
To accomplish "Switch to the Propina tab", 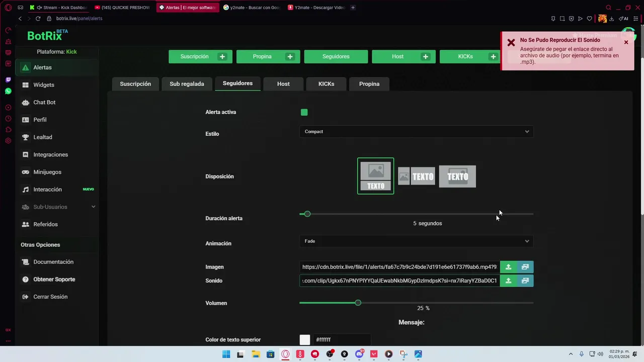I will point(369,84).
